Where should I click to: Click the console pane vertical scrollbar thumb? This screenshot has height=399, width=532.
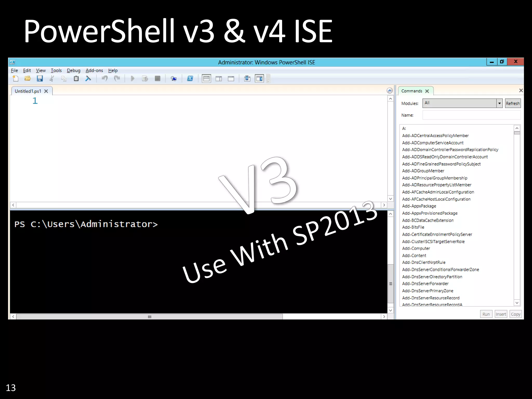coord(390,284)
